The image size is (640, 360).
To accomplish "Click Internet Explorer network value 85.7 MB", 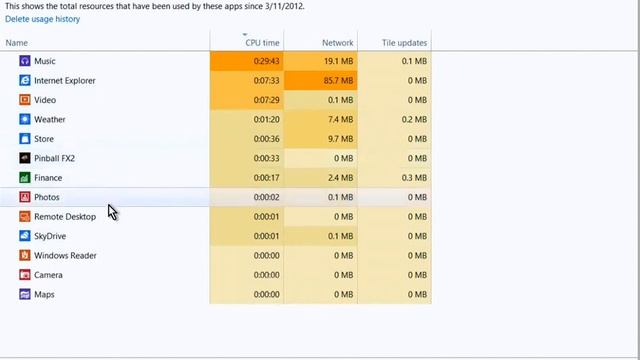I will pyautogui.click(x=338, y=81).
